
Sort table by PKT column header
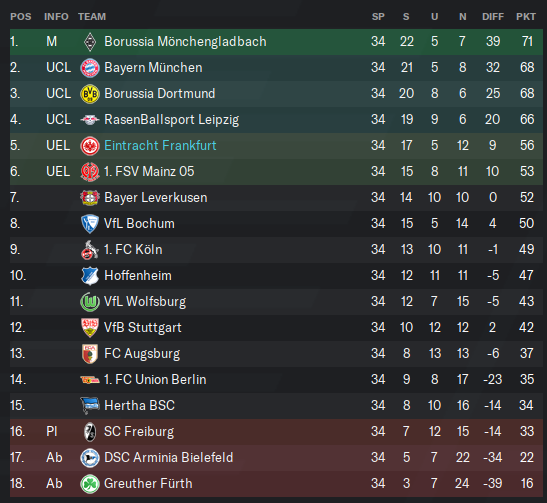[x=526, y=16]
